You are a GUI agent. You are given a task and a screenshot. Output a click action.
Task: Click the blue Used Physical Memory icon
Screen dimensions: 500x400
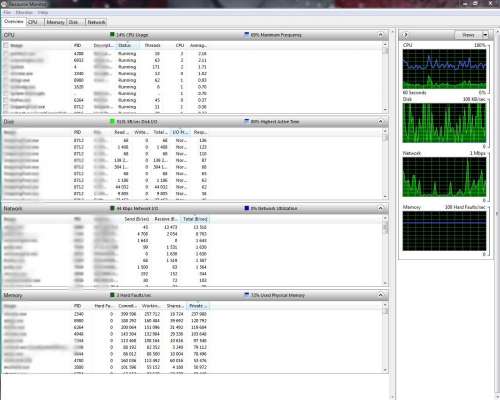[x=247, y=295]
